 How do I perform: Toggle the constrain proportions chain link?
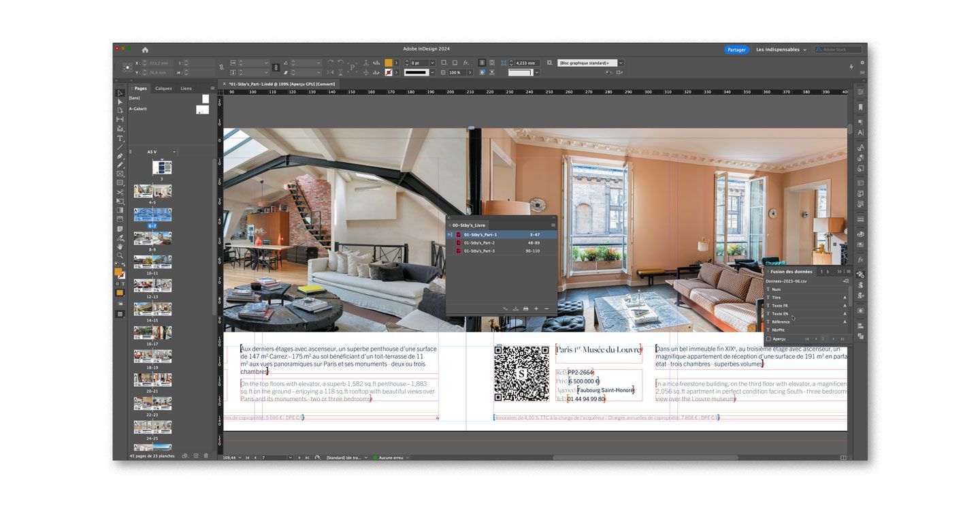click(x=221, y=67)
